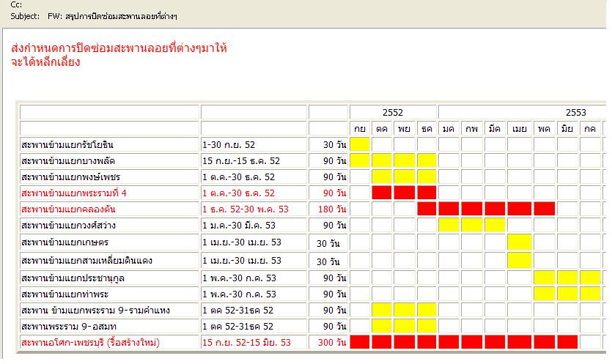Screen dimensions: 612x364
Task: Click the กย month column header
Action: coord(360,129)
